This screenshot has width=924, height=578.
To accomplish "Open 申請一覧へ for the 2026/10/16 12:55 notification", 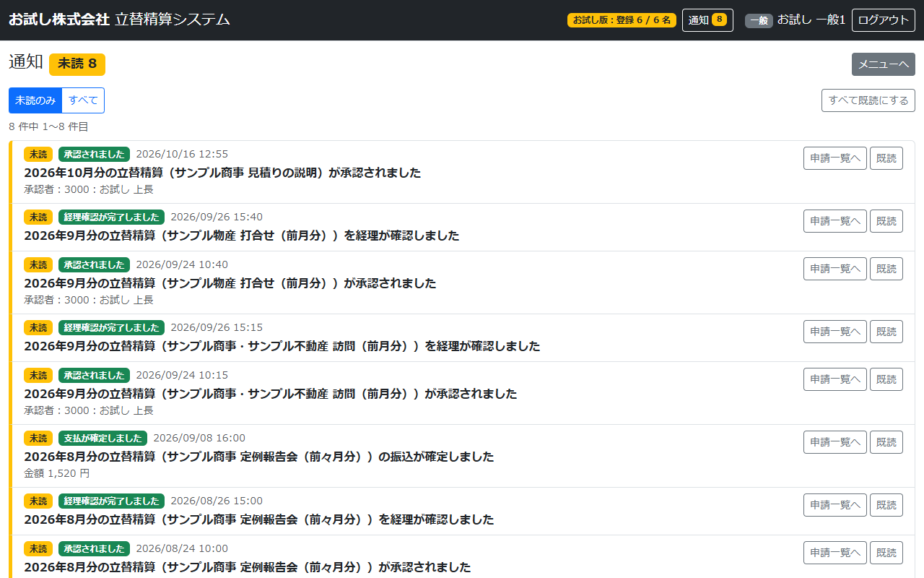I will [835, 158].
